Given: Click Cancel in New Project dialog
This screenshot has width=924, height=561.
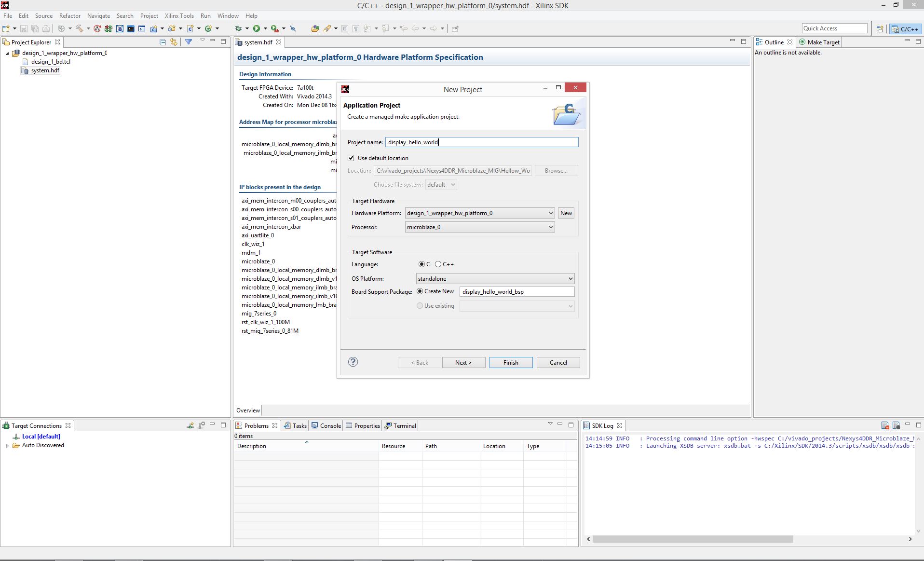Looking at the screenshot, I should [x=558, y=362].
